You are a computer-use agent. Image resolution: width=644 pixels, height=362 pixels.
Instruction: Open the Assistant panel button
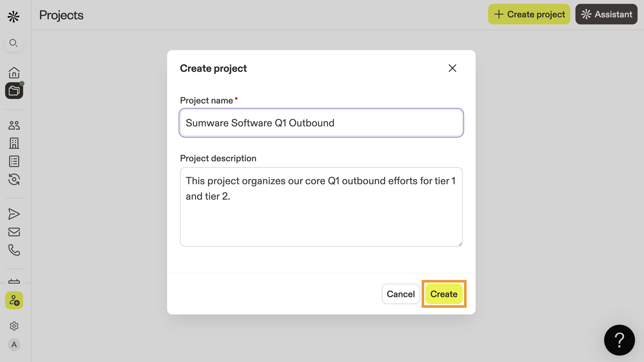[x=606, y=14]
